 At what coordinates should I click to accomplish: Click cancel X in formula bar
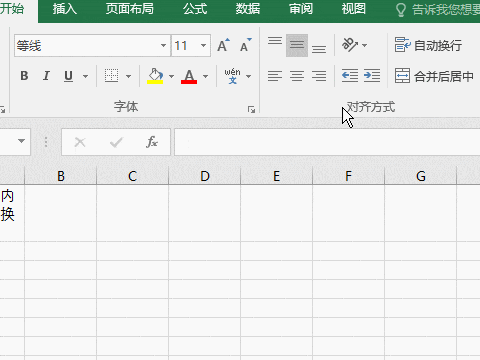pyautogui.click(x=80, y=143)
